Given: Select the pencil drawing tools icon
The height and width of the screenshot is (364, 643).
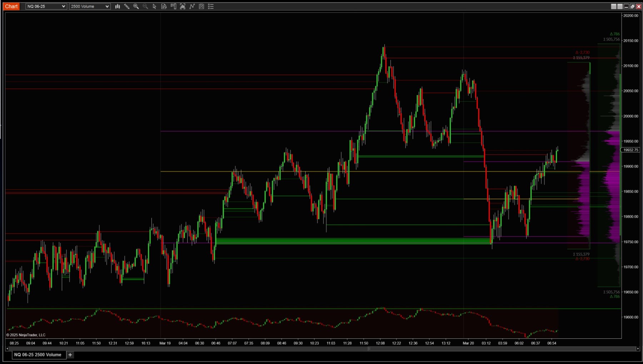Looking at the screenshot, I should pos(126,6).
